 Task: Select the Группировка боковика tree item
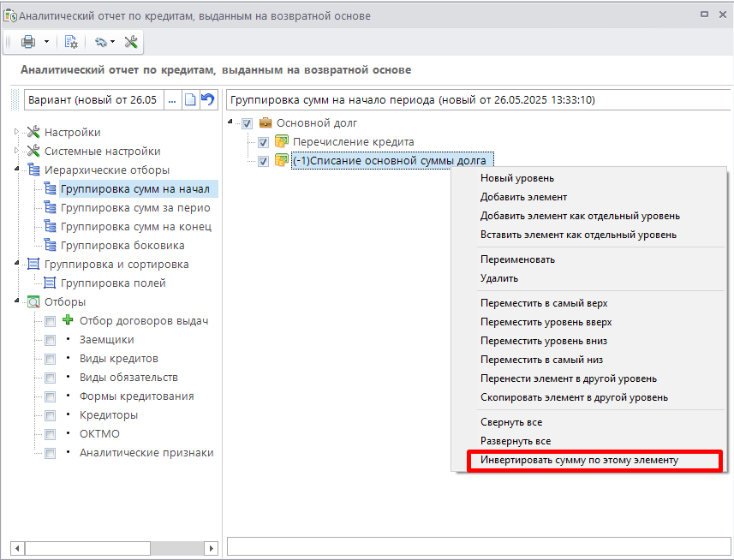[122, 246]
